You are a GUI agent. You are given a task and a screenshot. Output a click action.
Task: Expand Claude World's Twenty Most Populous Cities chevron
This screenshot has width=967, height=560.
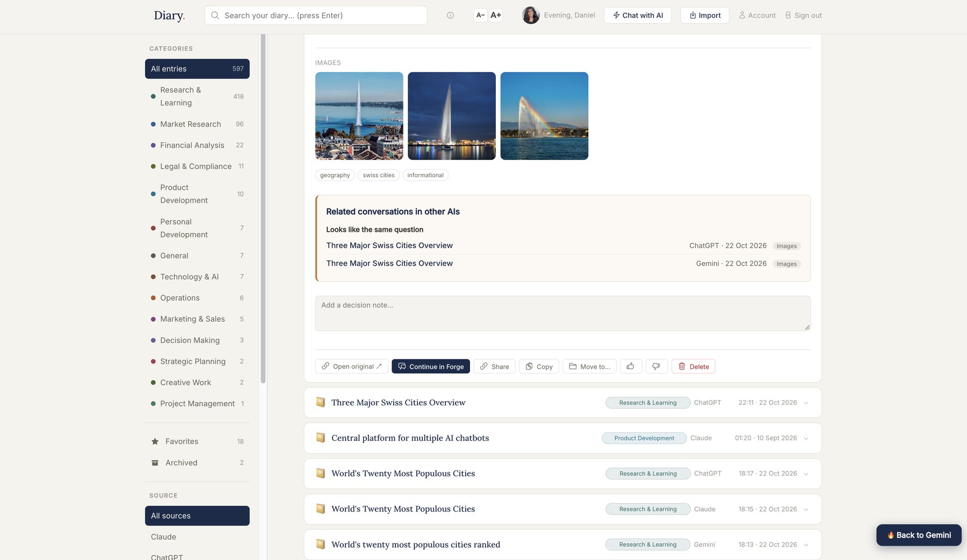tap(806, 510)
